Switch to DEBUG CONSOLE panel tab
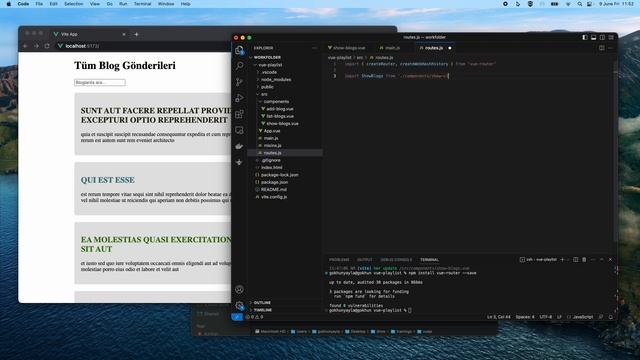640x360 pixels. (396, 260)
